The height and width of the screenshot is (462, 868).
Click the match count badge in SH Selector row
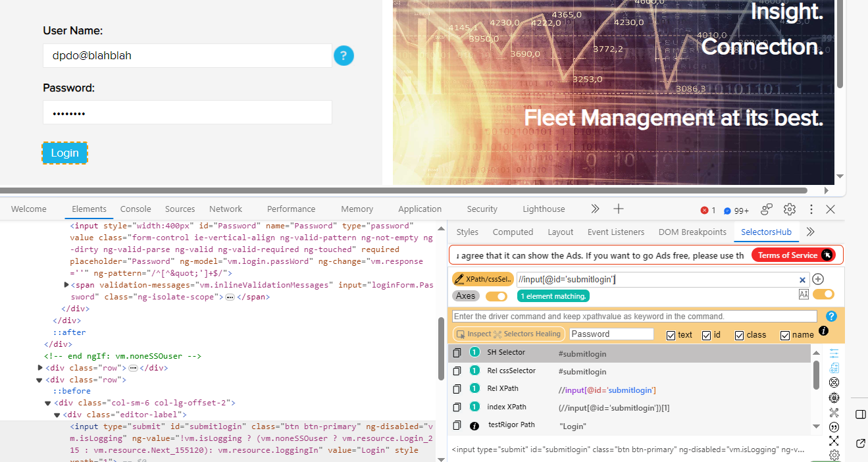[474, 353]
